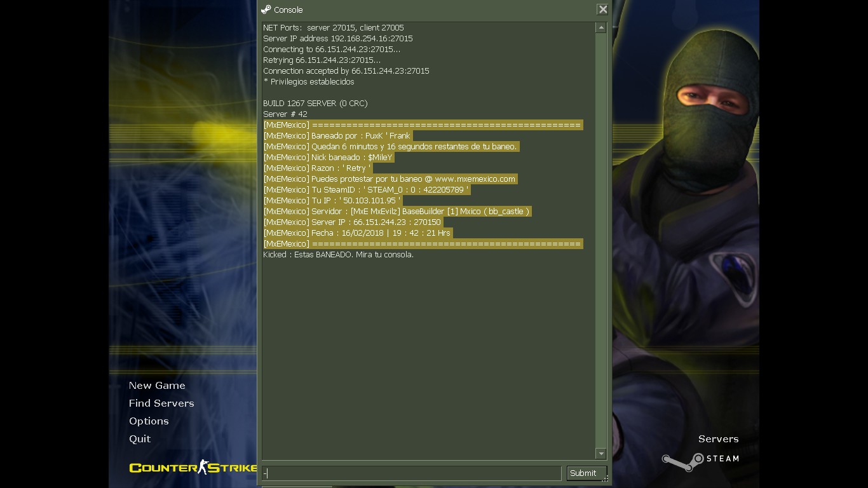Click the console scrollbar up arrow
Image resolution: width=868 pixels, height=488 pixels.
click(601, 28)
